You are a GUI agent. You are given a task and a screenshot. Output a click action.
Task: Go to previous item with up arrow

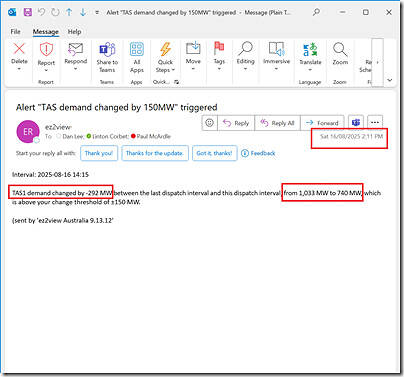click(x=69, y=12)
